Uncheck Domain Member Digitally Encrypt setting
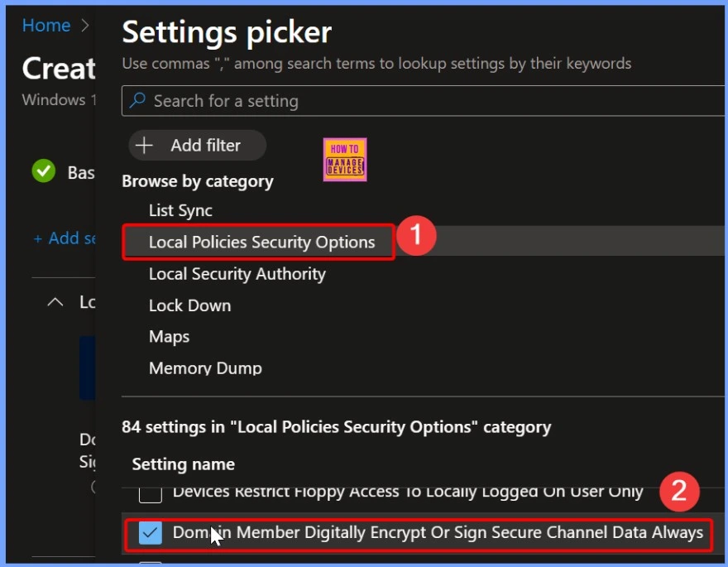728x567 pixels. (x=150, y=533)
